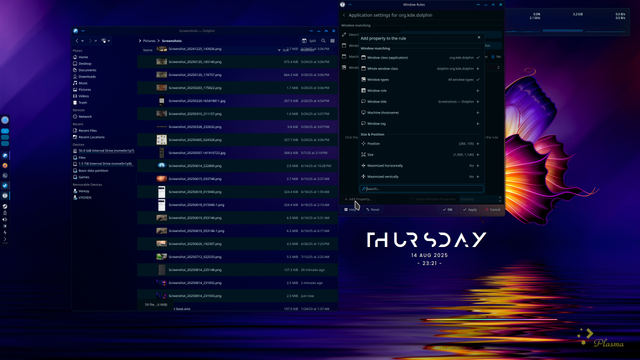Click the Cancel button in Window Rules
Screen dimensions: 640x360
[x=493, y=209]
